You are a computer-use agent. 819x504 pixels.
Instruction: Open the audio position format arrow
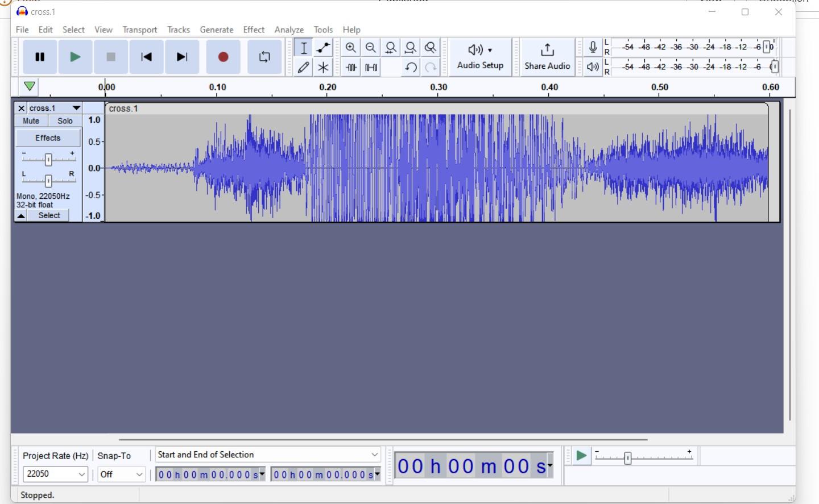point(550,466)
